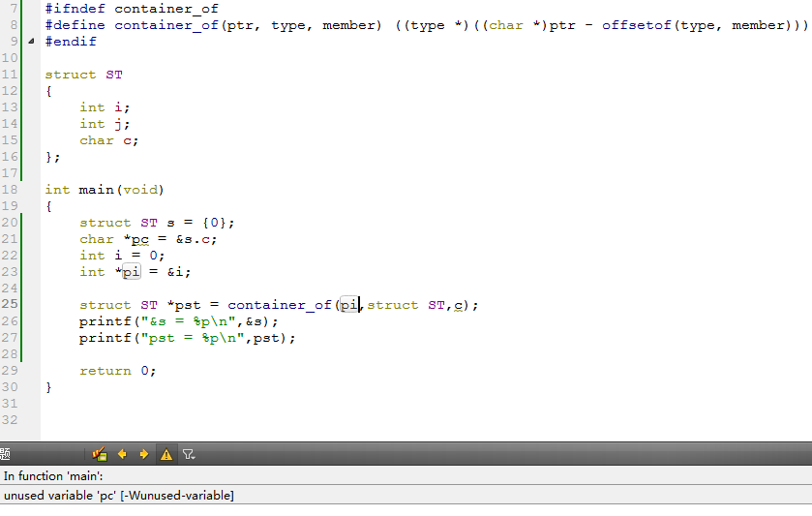
Task: Click '#define' on line 8
Action: click(75, 25)
